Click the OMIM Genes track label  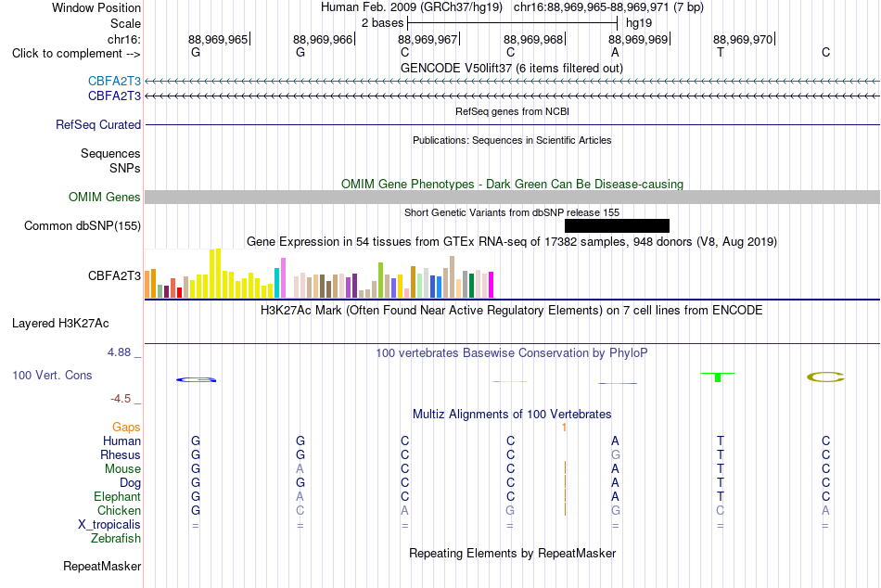[x=104, y=197]
